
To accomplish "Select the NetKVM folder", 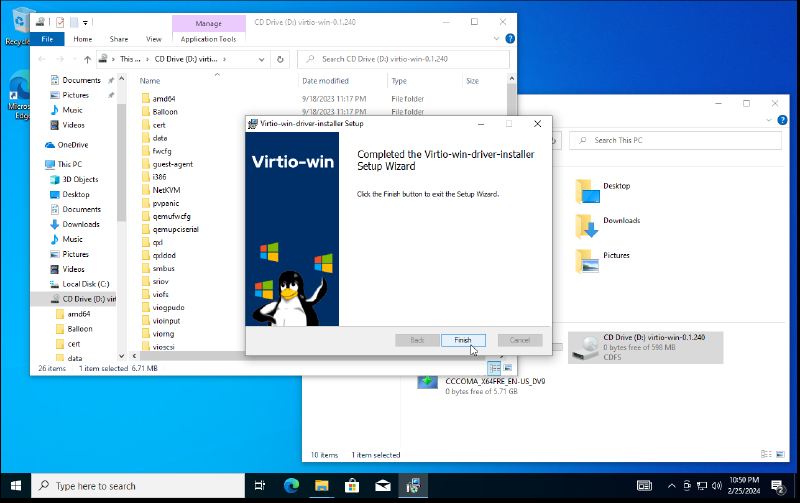I will (166, 190).
